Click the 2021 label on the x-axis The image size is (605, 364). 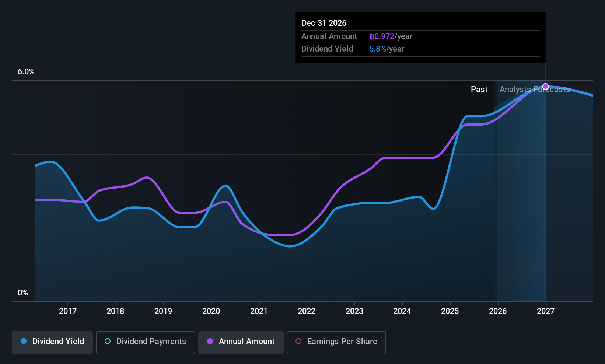point(259,311)
